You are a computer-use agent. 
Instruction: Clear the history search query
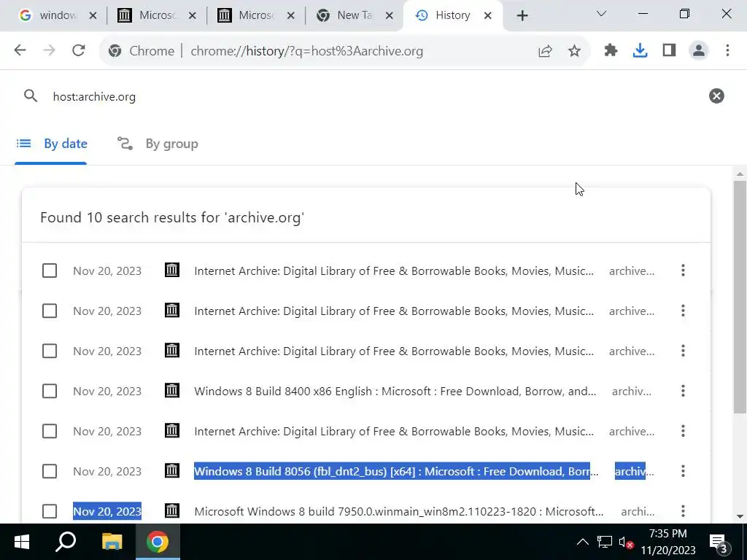click(716, 96)
